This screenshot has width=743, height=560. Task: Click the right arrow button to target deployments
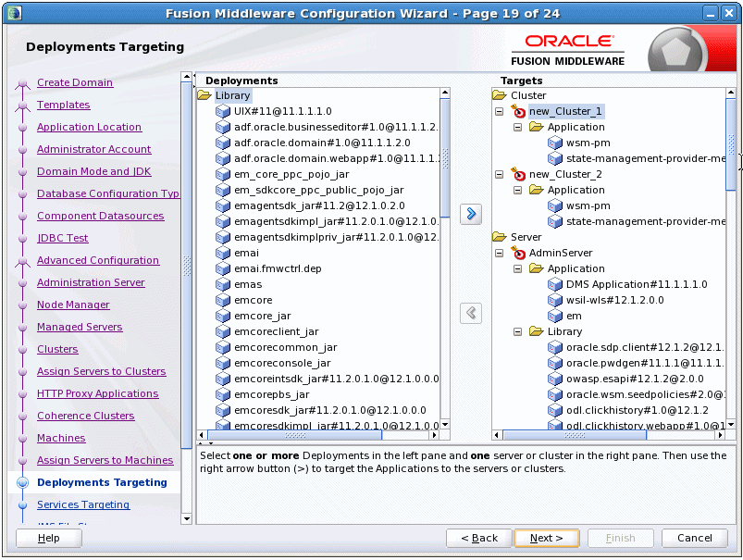click(471, 214)
